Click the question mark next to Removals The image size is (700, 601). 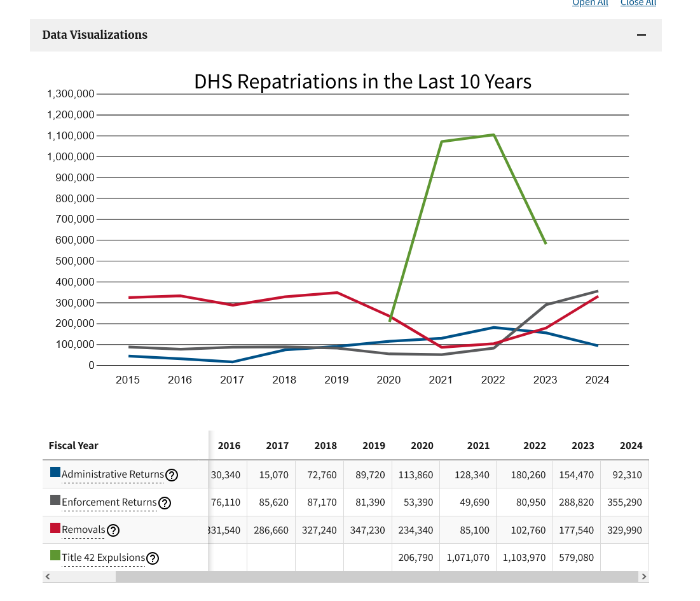113,530
